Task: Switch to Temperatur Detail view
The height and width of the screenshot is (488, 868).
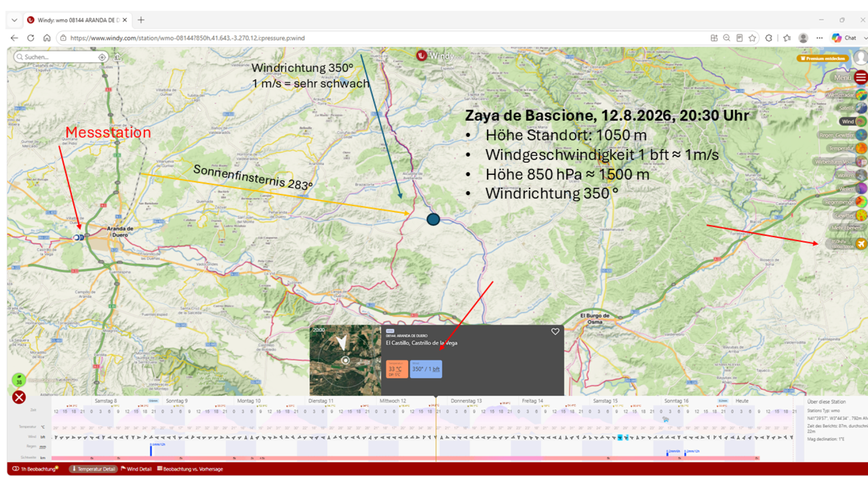Action: click(94, 469)
